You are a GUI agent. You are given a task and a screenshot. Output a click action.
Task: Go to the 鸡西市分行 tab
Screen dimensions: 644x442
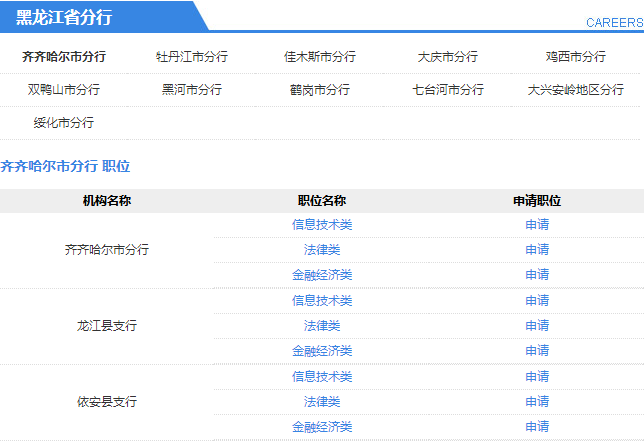[576, 57]
